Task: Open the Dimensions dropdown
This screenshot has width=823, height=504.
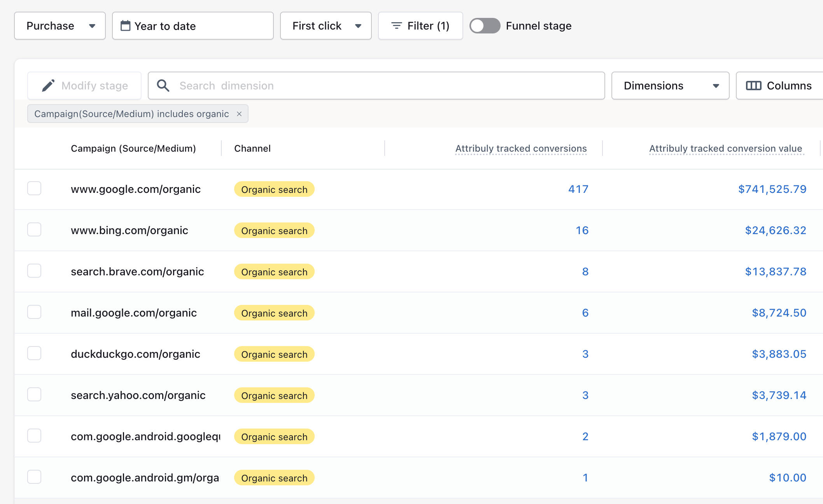Action: [x=670, y=86]
